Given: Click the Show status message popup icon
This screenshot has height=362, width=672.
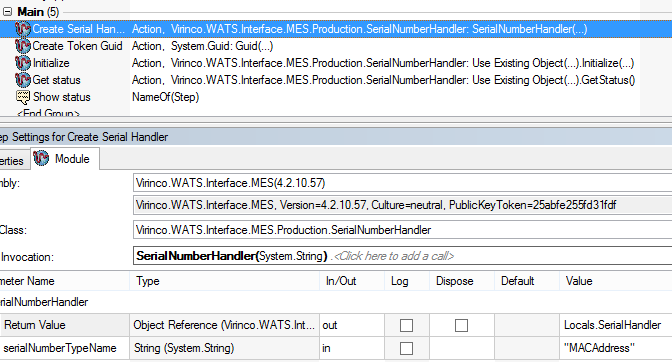Looking at the screenshot, I should click(23, 97).
